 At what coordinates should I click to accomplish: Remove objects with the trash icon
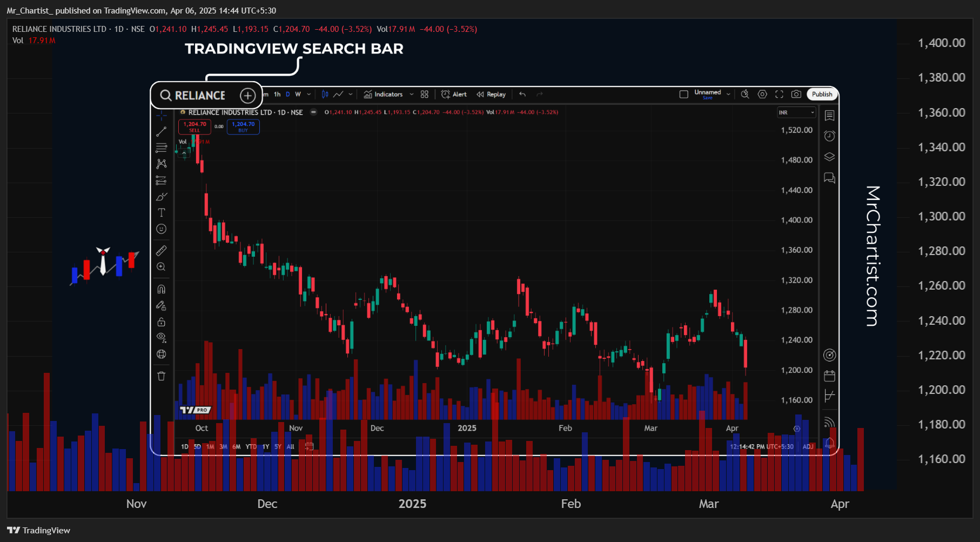tap(161, 376)
